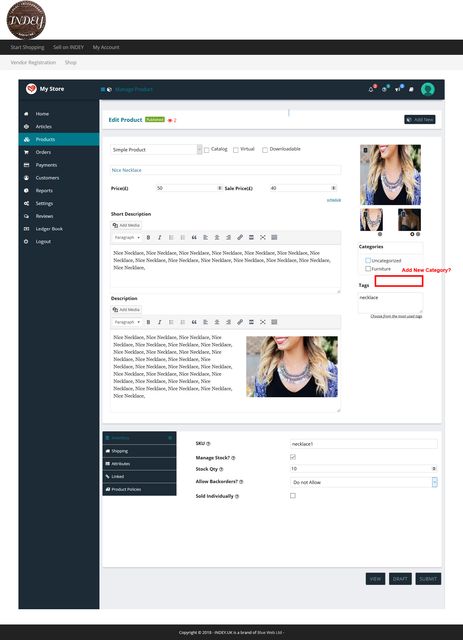Click the My Store heart logo
Screen dimensions: 463x640
(x=31, y=89)
